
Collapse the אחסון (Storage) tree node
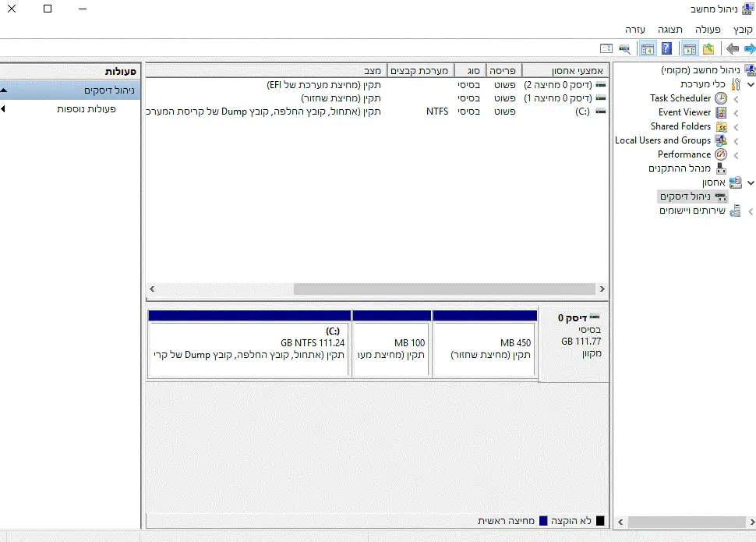pos(751,182)
